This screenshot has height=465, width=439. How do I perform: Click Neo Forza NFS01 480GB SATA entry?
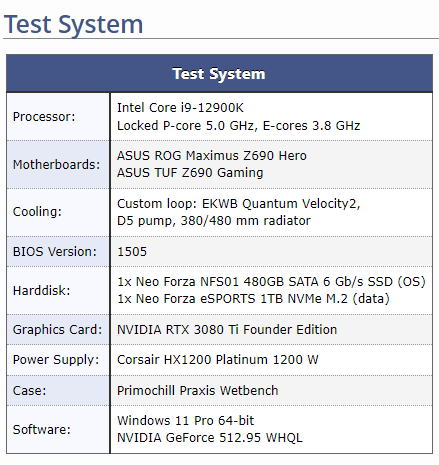coord(271,282)
